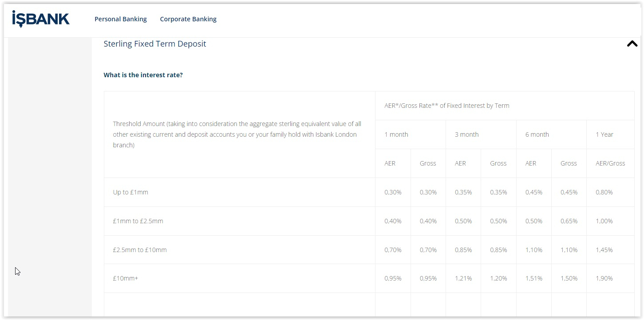Select the '£1mm to £2.5mm' row label
The height and width of the screenshot is (320, 644).
(138, 221)
